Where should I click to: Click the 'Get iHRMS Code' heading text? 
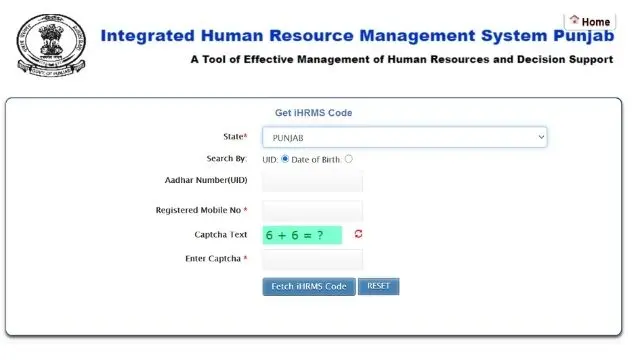click(x=313, y=113)
